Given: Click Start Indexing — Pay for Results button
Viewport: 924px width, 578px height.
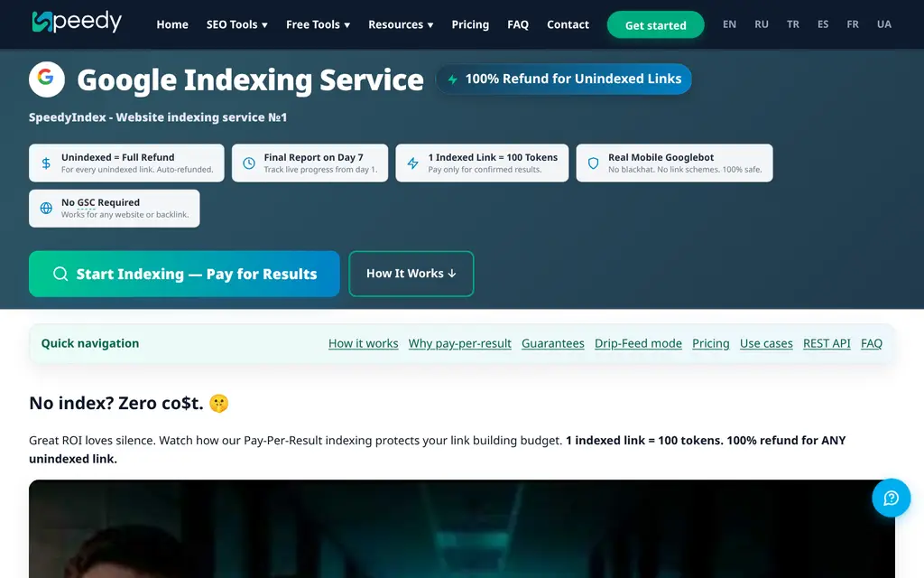Looking at the screenshot, I should (x=184, y=274).
